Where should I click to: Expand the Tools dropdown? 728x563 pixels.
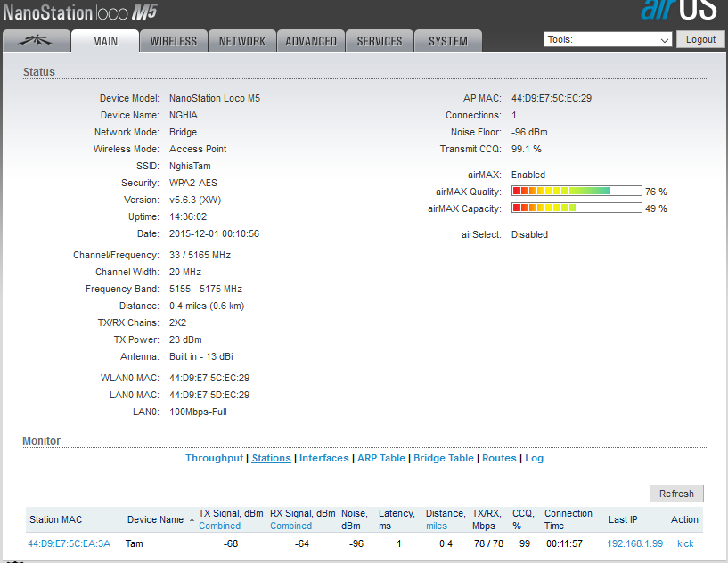coord(608,39)
